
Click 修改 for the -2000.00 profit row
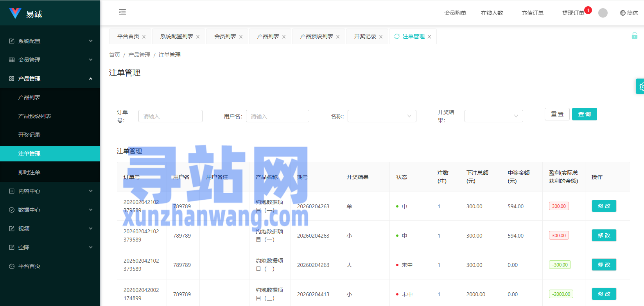[x=604, y=294]
